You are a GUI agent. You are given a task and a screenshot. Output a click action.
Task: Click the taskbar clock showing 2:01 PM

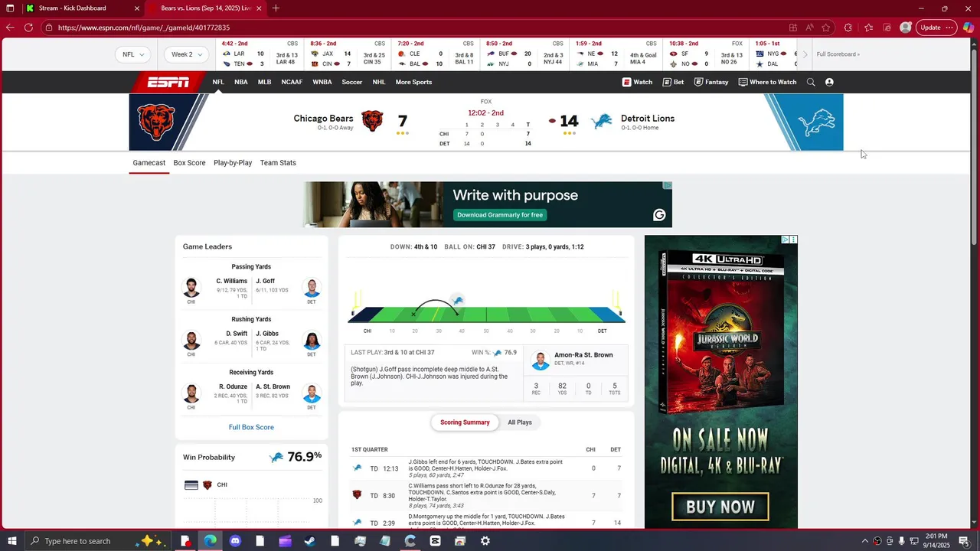936,541
